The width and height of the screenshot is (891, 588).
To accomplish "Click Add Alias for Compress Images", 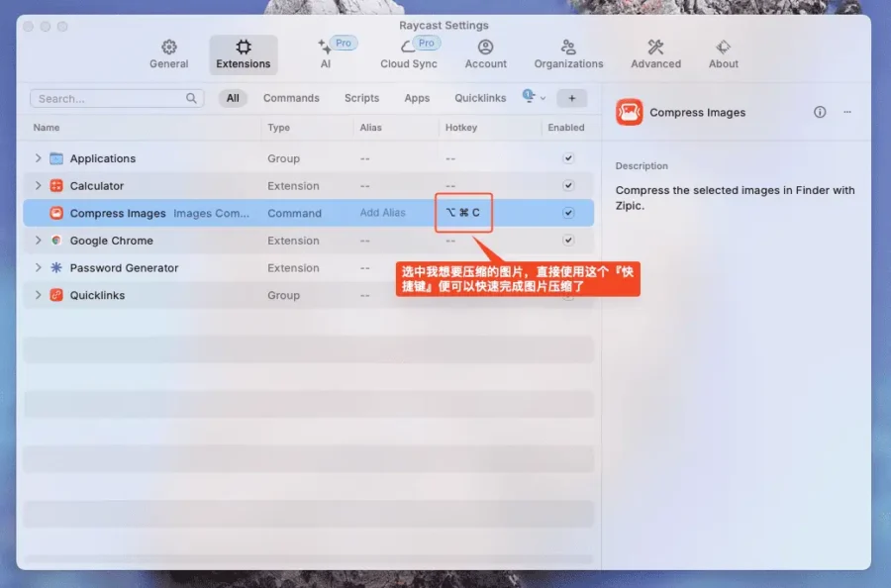I will (382, 213).
